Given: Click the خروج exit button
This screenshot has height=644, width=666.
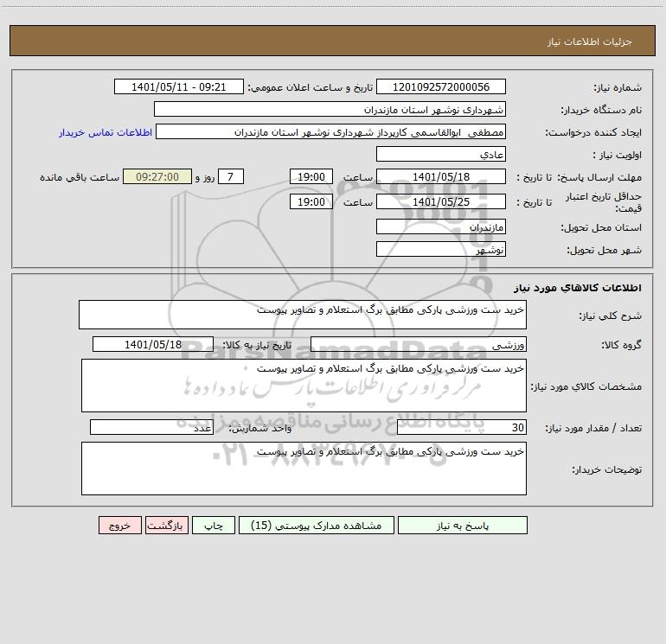Looking at the screenshot, I should pyautogui.click(x=119, y=525).
